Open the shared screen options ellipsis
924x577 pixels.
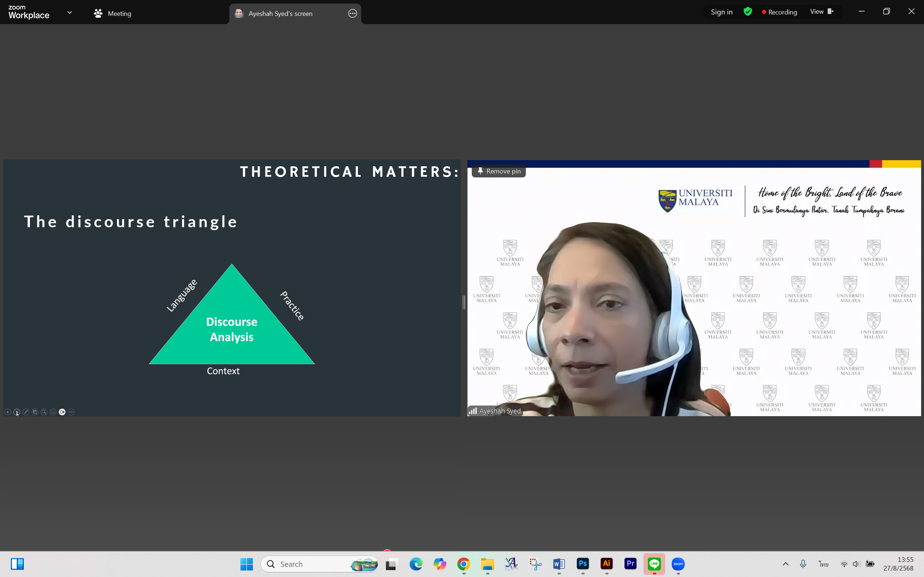click(352, 13)
